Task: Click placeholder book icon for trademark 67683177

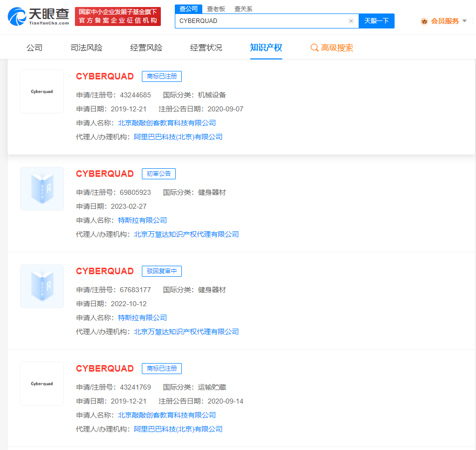Action: tap(42, 286)
